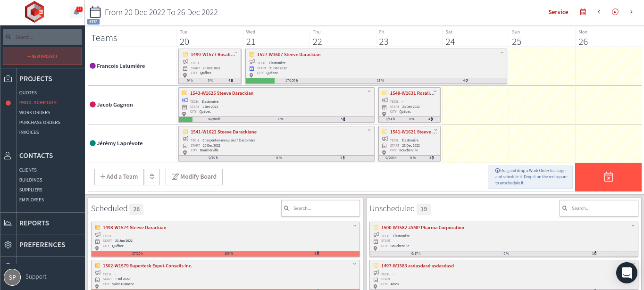Click the C3 logo at top left
The height and width of the screenshot is (290, 644).
[x=34, y=12]
